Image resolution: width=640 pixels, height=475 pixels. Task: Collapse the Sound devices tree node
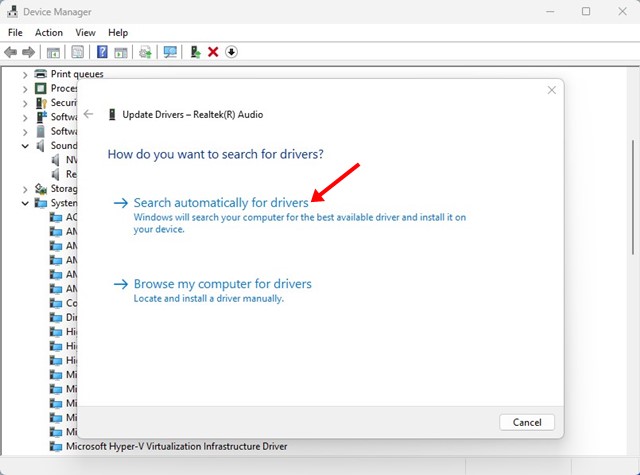pos(26,146)
